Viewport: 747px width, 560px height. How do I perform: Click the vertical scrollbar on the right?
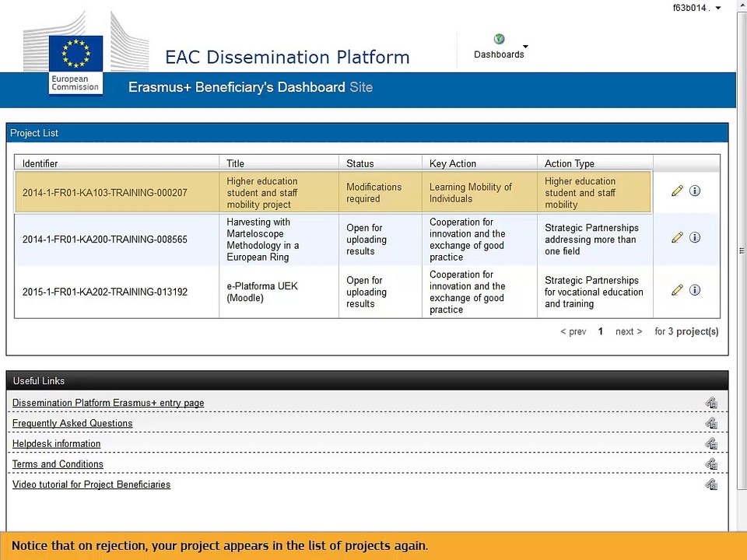pos(742,250)
